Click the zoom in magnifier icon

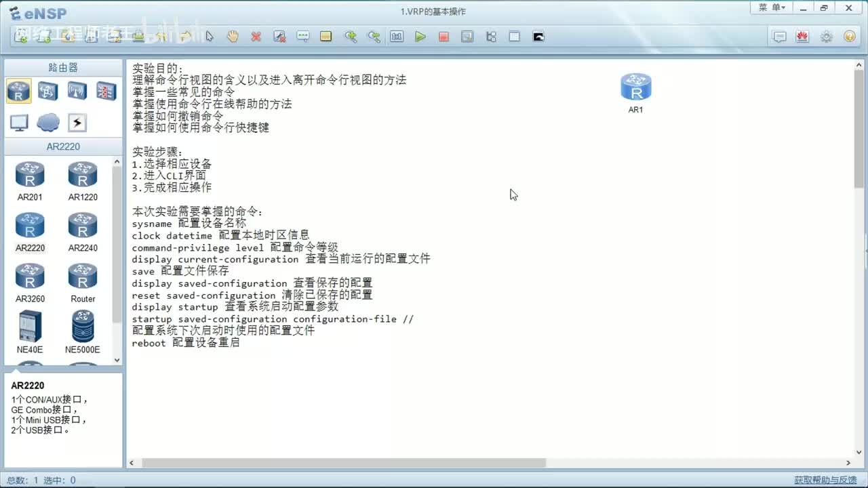350,37
